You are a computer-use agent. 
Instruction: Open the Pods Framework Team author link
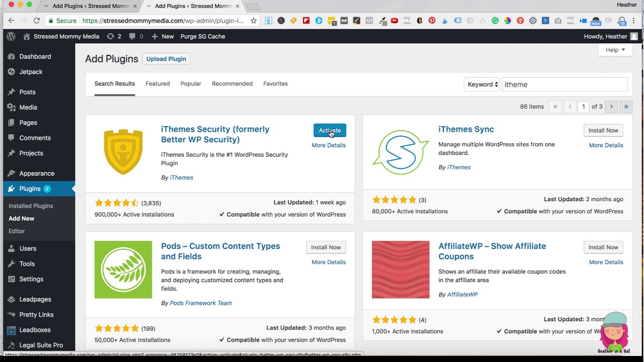coord(201,303)
